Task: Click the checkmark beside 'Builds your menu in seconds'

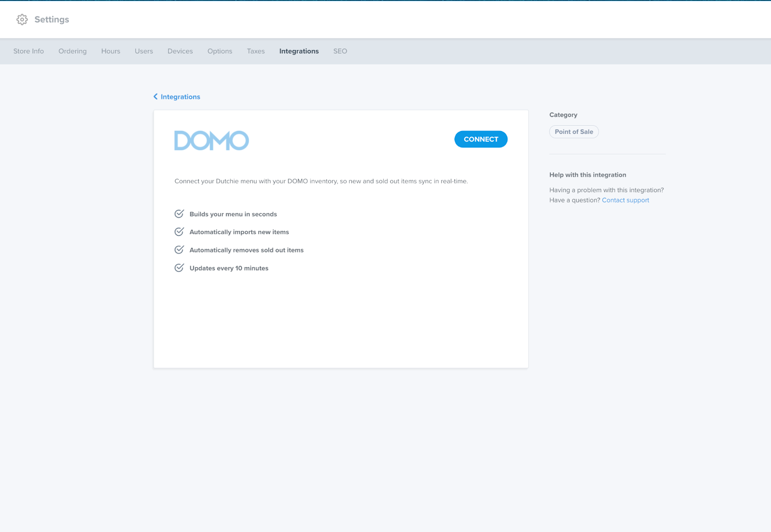Action: [x=178, y=214]
